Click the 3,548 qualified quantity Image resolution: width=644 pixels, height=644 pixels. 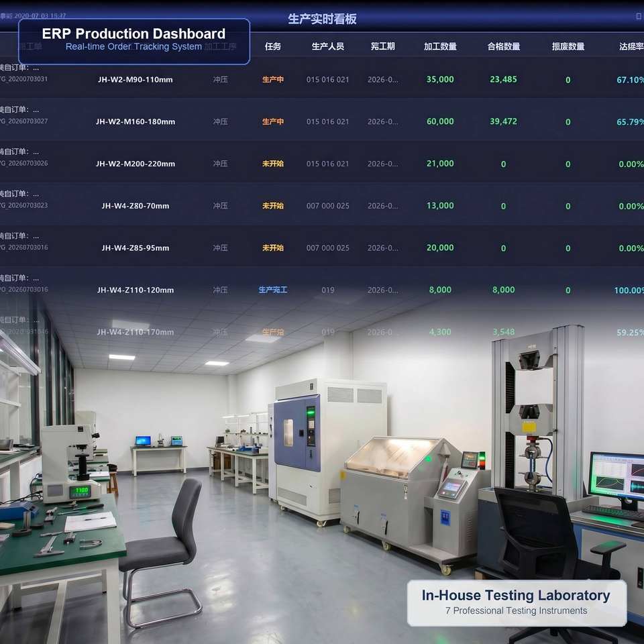[x=503, y=332]
